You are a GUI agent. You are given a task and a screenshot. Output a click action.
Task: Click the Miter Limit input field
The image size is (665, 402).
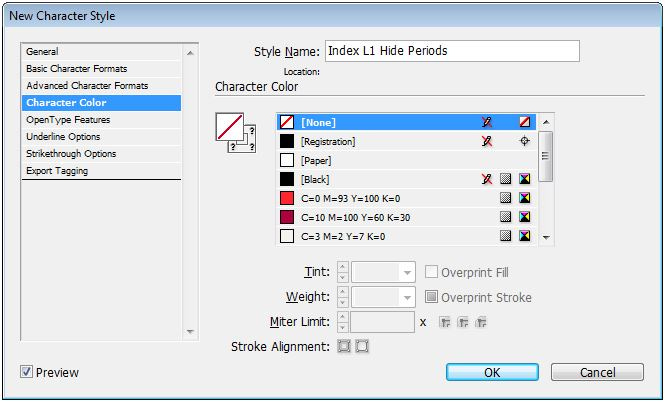point(383,322)
